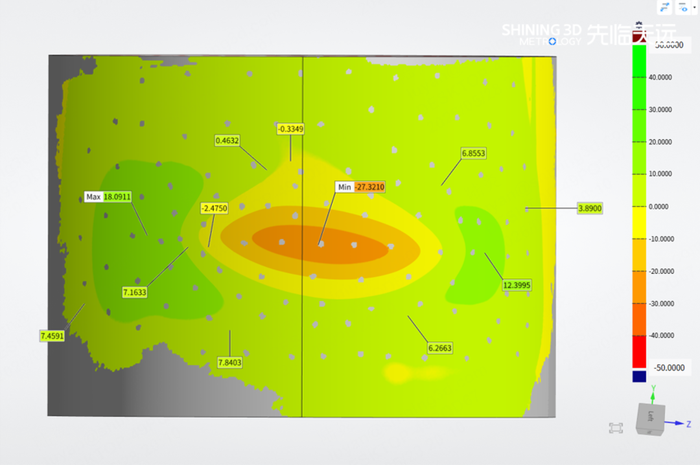700x465 pixels.
Task: Click the red segment of the color bar
Action: coord(639,352)
